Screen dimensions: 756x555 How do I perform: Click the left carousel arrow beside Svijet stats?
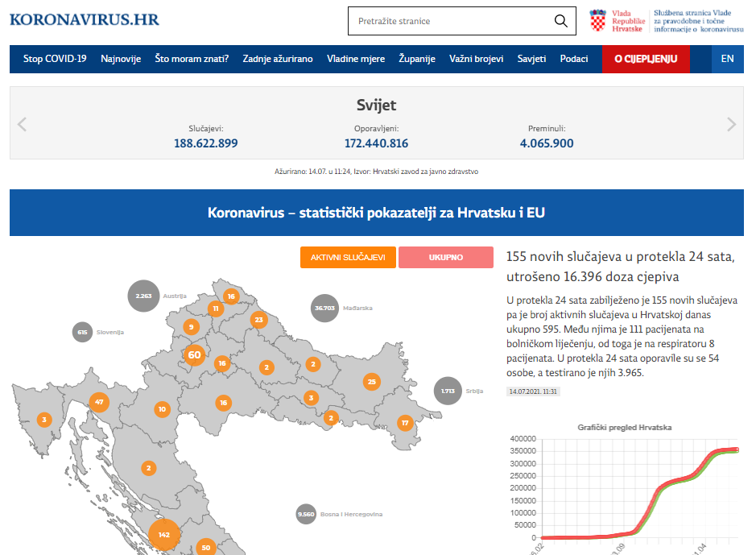click(23, 124)
